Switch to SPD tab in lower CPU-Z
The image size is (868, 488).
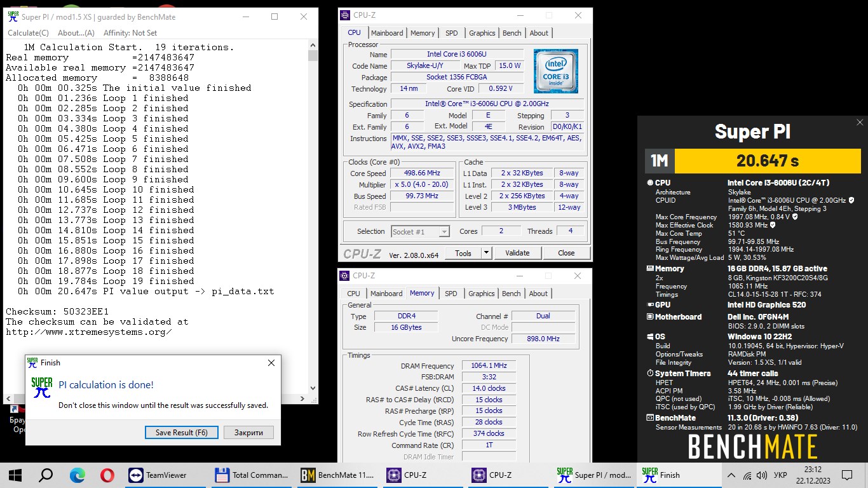pos(451,294)
